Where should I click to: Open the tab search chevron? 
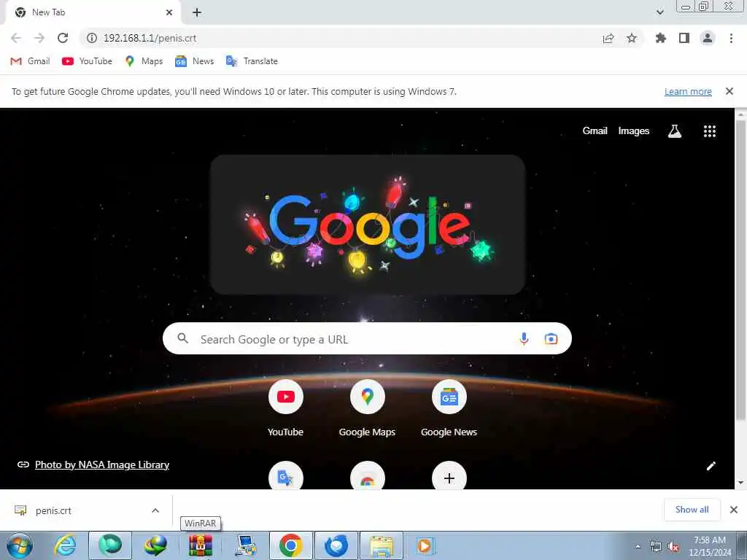click(x=659, y=12)
